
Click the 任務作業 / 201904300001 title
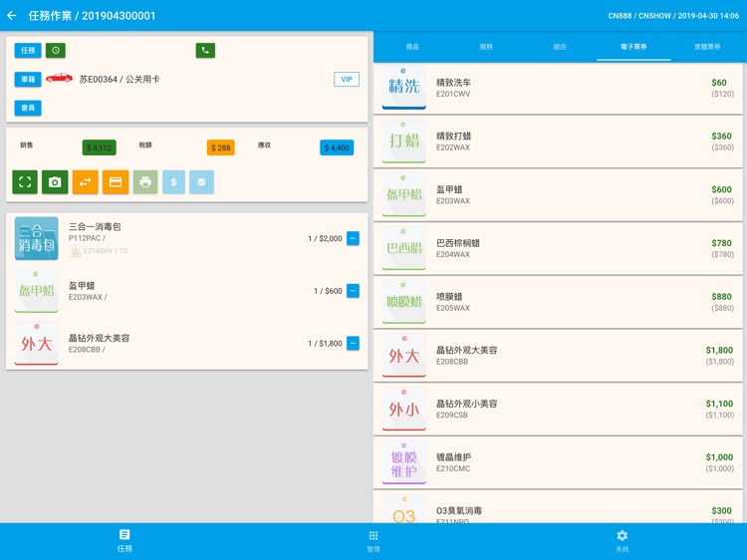point(92,16)
